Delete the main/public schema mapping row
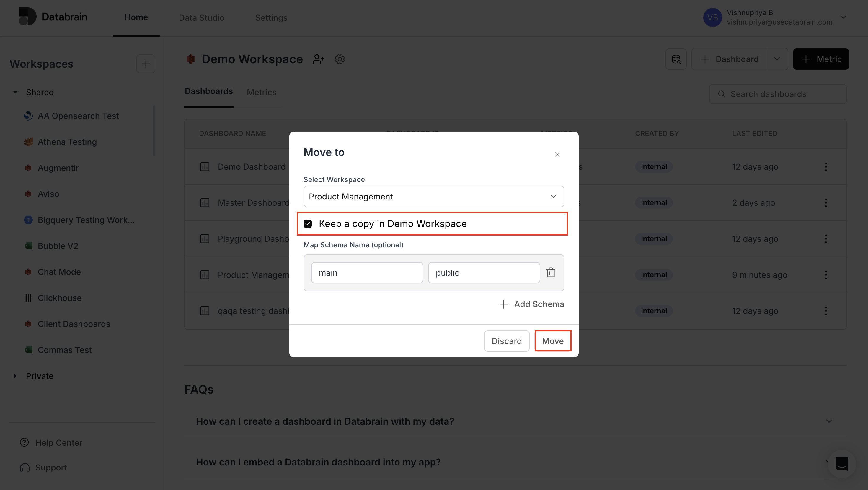This screenshot has height=490, width=868. tap(551, 272)
